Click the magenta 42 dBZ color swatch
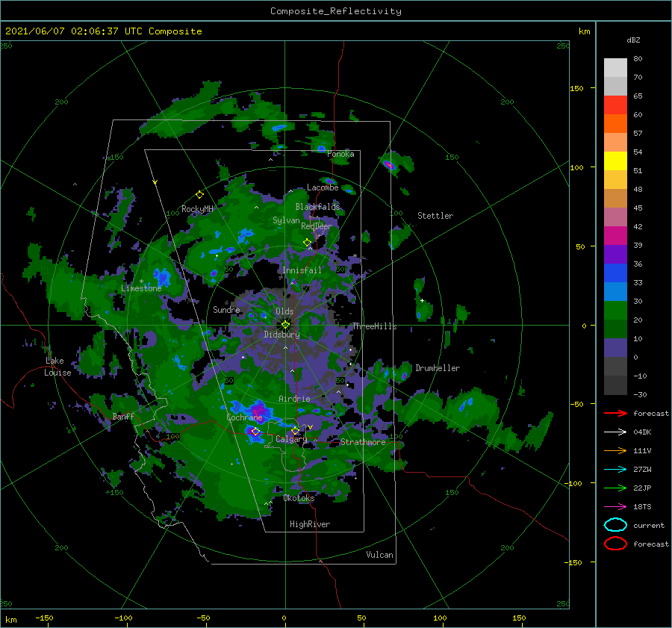The image size is (672, 628). 615,235
